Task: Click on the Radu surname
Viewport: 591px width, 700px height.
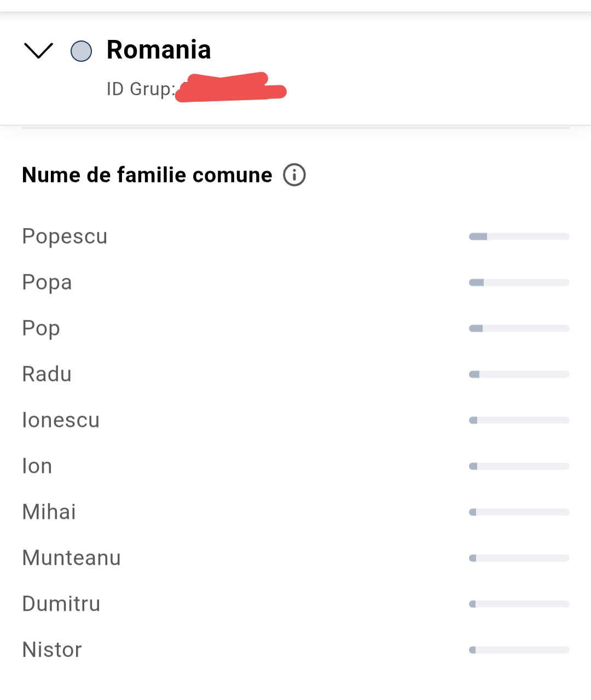Action: [47, 374]
